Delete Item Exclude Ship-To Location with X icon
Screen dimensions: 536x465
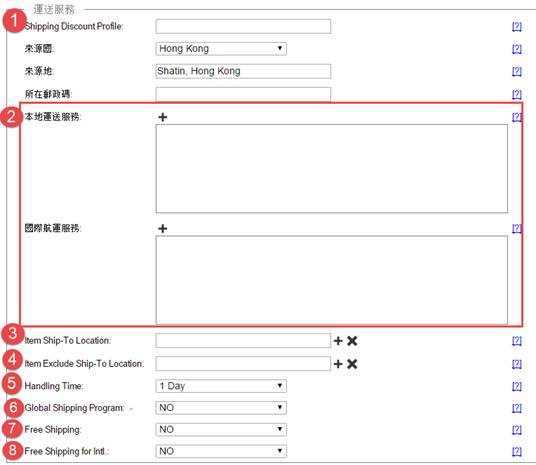click(x=352, y=364)
